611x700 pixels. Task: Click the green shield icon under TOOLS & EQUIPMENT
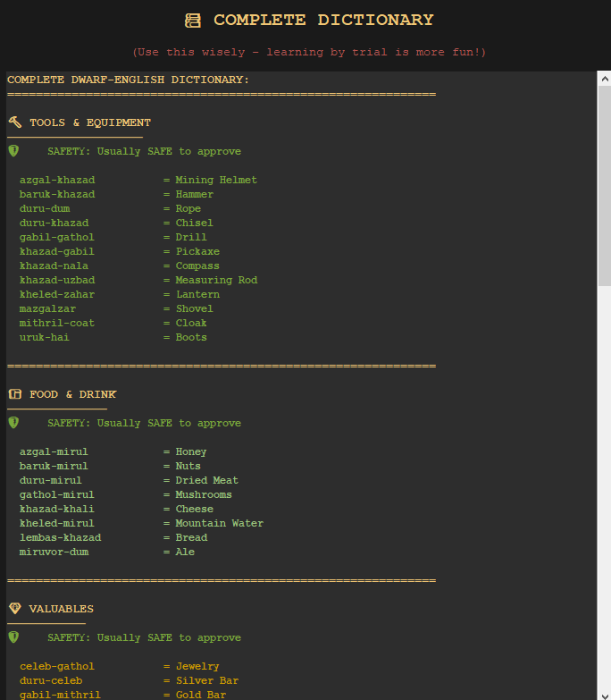point(13,151)
